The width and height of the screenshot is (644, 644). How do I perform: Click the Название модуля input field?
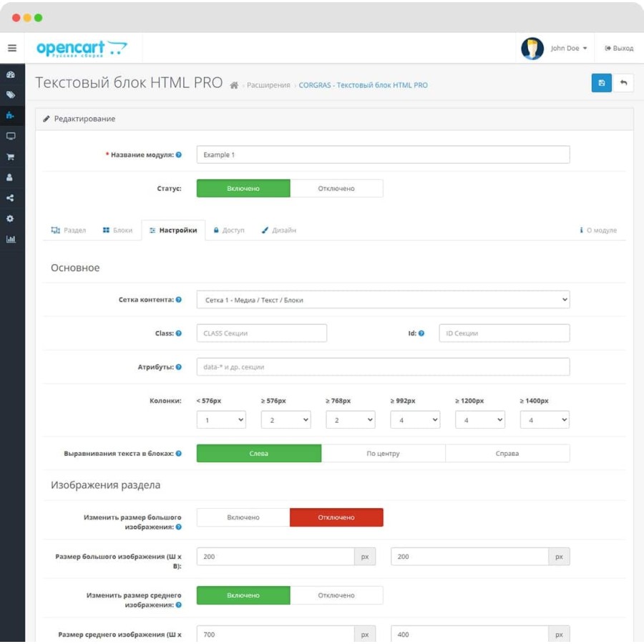click(384, 155)
